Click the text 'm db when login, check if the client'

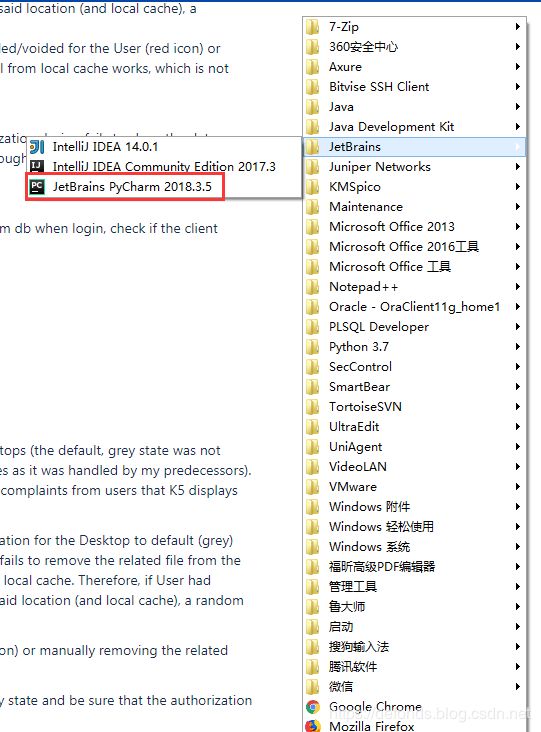[x=109, y=229]
